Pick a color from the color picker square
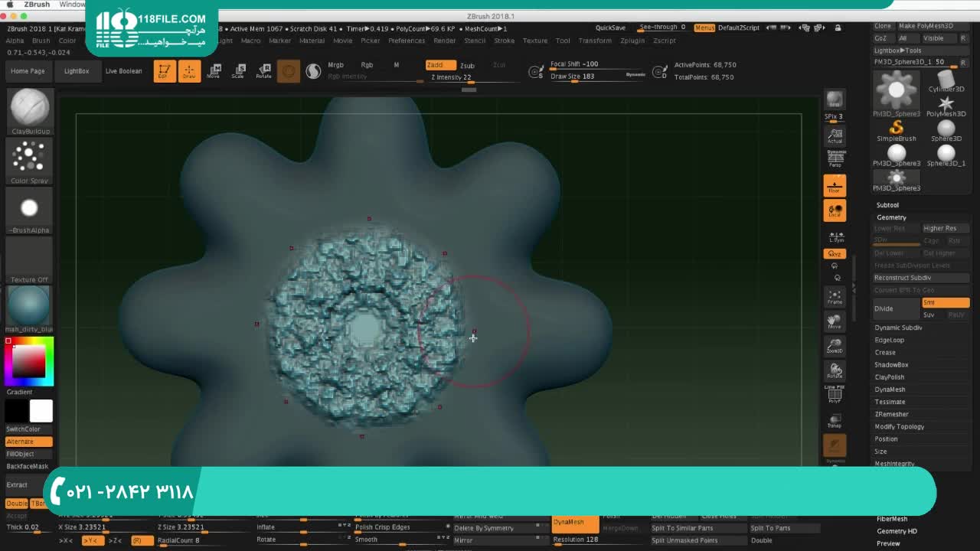This screenshot has height=551, width=980. [29, 361]
